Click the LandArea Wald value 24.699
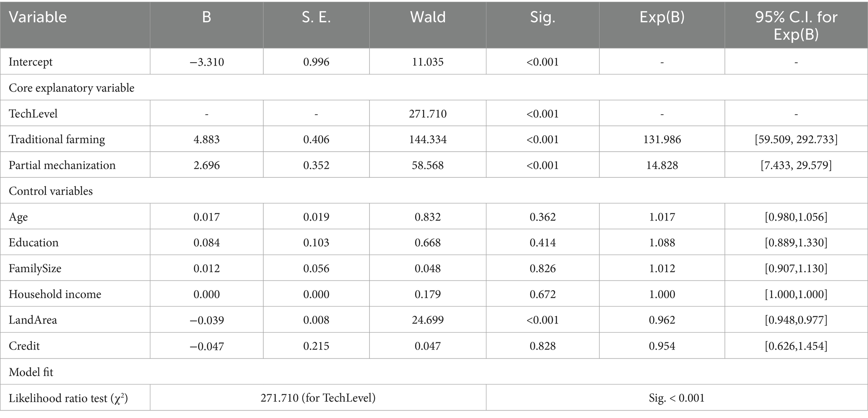 coord(427,320)
